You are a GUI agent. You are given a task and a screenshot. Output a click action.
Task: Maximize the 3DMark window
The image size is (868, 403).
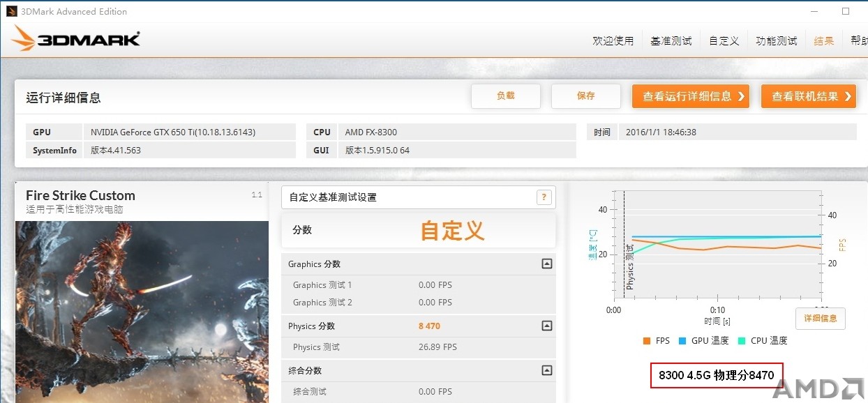[846, 11]
